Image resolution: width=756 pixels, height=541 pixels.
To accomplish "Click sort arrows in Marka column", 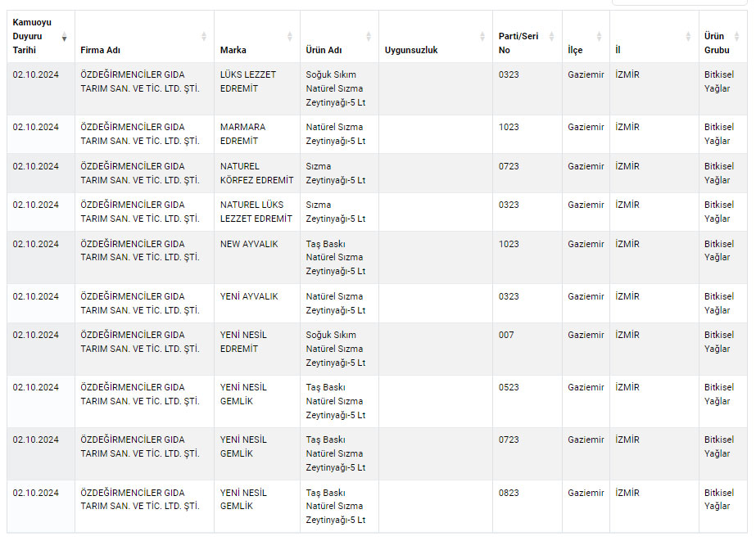I will (x=290, y=37).
